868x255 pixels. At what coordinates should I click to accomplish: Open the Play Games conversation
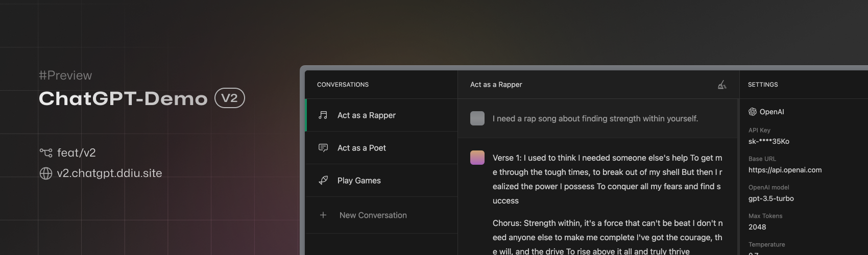[x=359, y=181]
